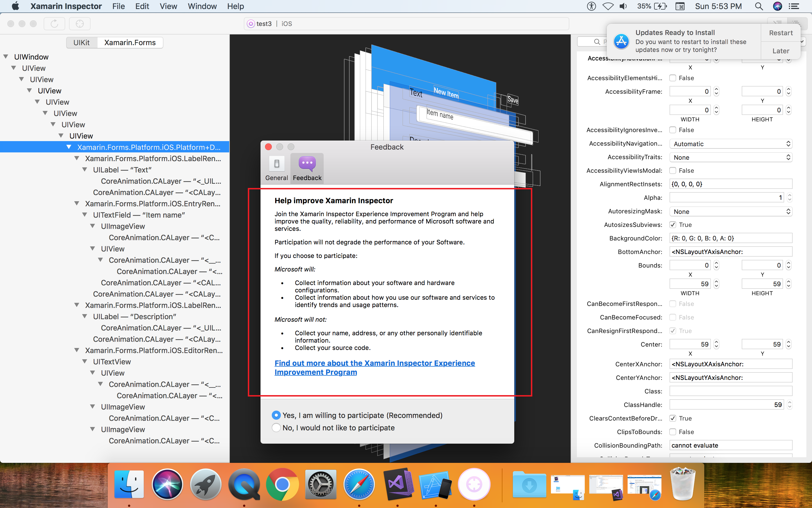The height and width of the screenshot is (508, 812).
Task: Open Google Chrome from the Dock
Action: pos(282,484)
